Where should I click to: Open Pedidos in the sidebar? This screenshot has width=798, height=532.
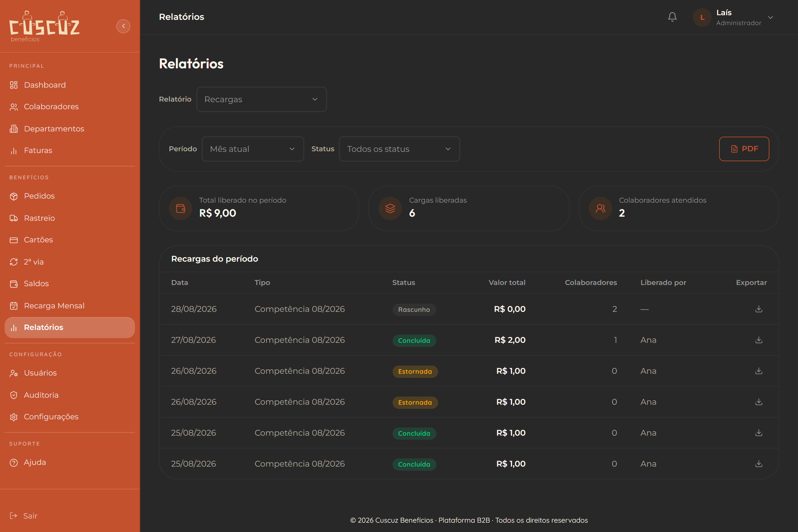click(x=70, y=196)
